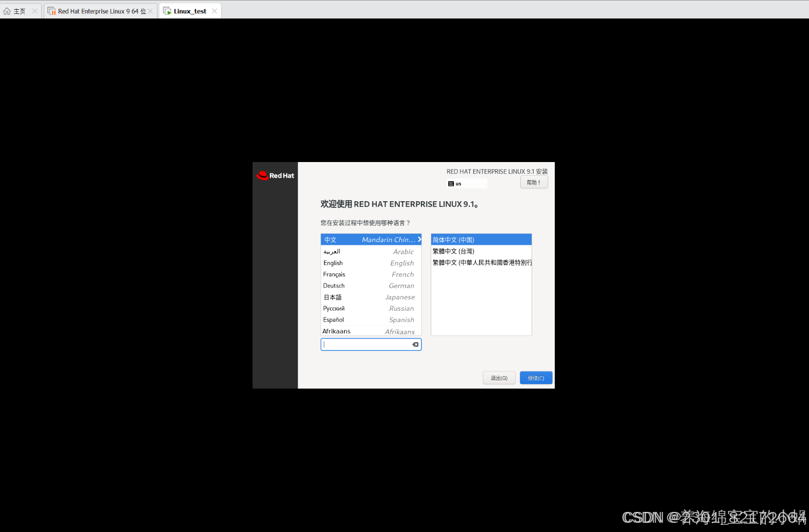Click the Red Hat logo
Image resolution: width=809 pixels, height=532 pixels.
[x=275, y=175]
